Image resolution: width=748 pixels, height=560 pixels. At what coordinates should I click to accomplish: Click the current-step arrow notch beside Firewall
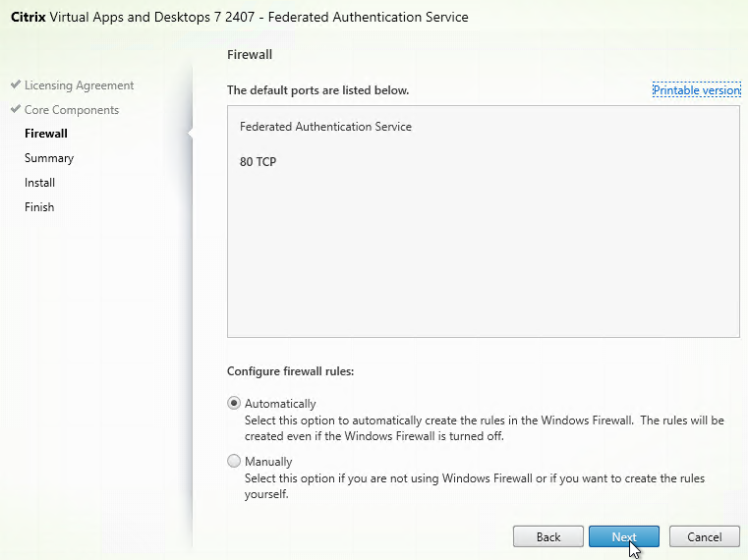(x=189, y=135)
